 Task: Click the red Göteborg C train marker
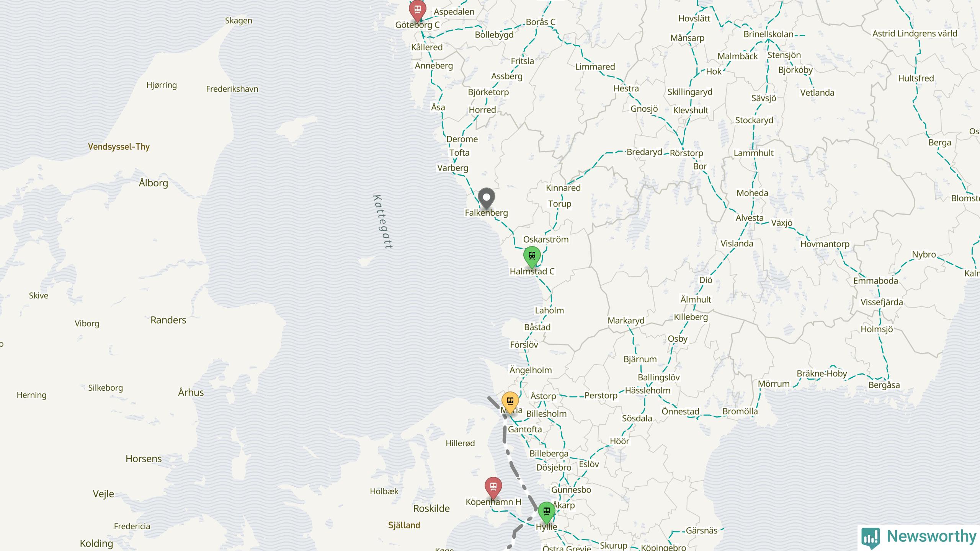tap(417, 10)
